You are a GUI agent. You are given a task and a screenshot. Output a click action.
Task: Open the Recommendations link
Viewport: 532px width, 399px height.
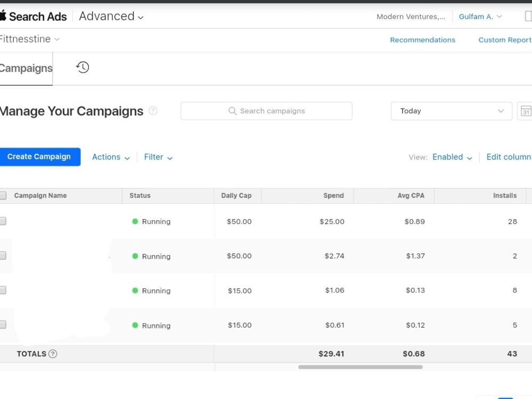422,40
